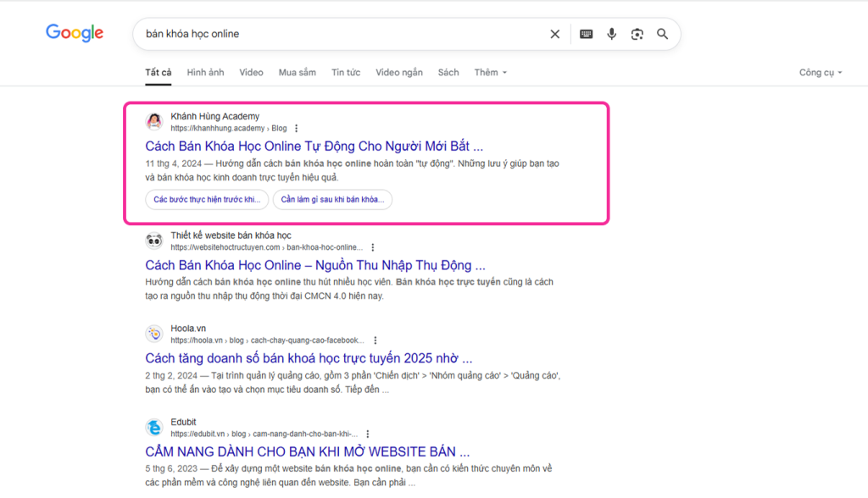Click 'Thiết kế website bán khóa học' site name
This screenshot has width=868, height=498.
click(x=231, y=235)
